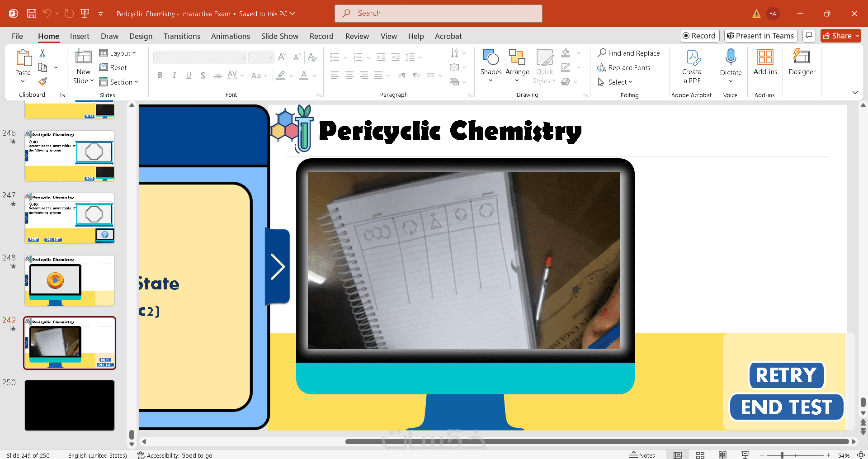Image resolution: width=868 pixels, height=459 pixels.
Task: Open the File menu
Action: coord(17,36)
